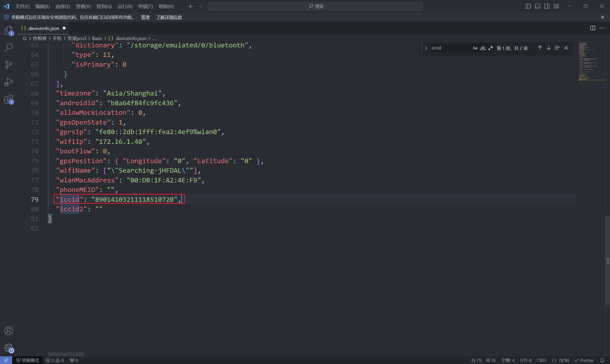
Task: Open the 运行(R) menu
Action: tap(125, 6)
